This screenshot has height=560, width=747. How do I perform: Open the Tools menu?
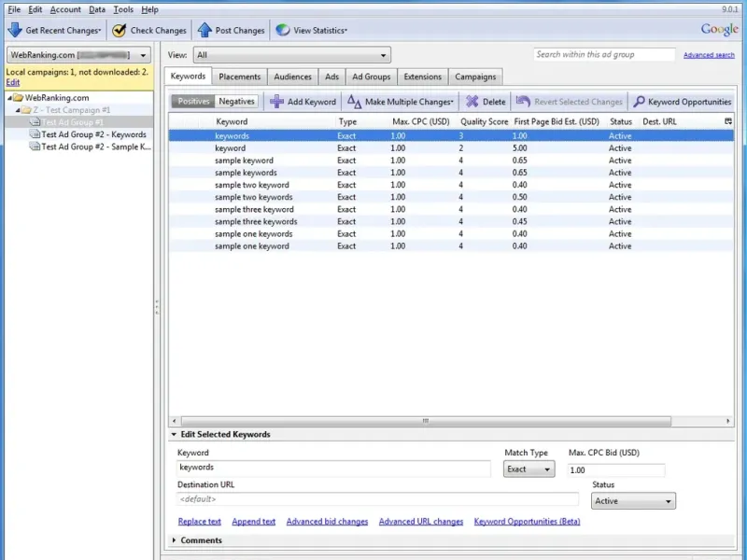(123, 9)
